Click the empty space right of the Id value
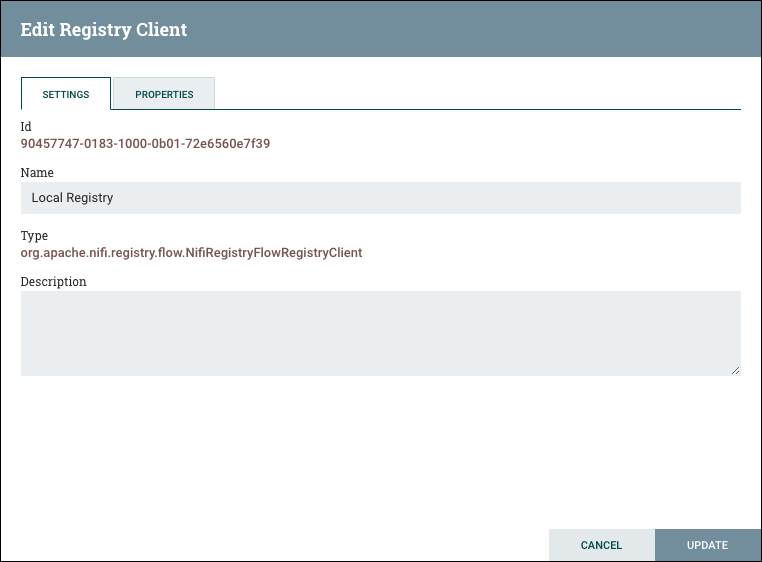 point(500,143)
